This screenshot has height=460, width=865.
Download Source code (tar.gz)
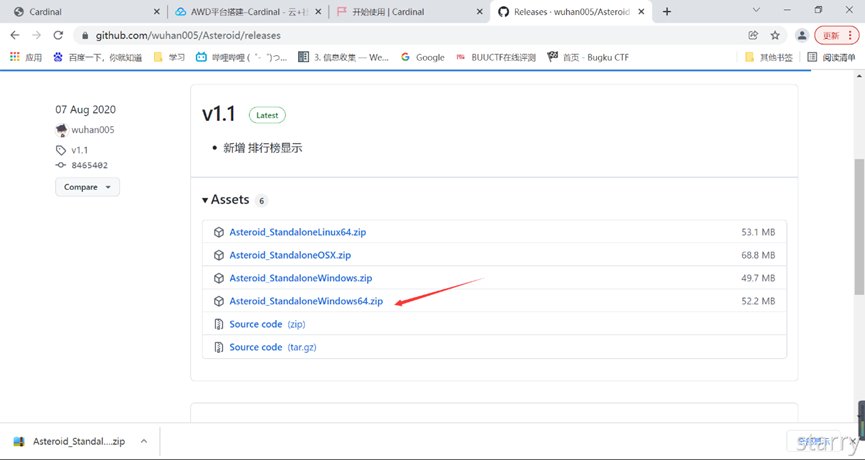pyautogui.click(x=273, y=347)
